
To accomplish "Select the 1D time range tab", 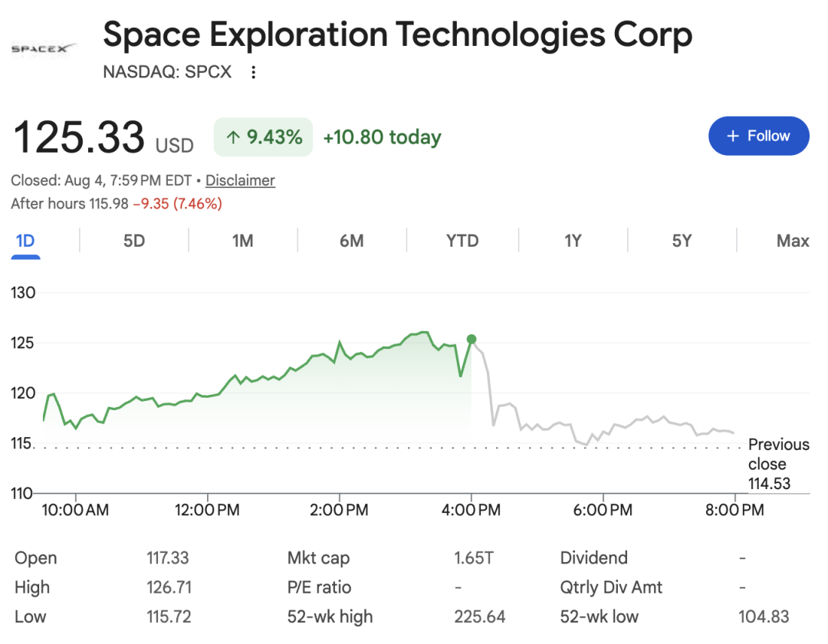I will [25, 242].
